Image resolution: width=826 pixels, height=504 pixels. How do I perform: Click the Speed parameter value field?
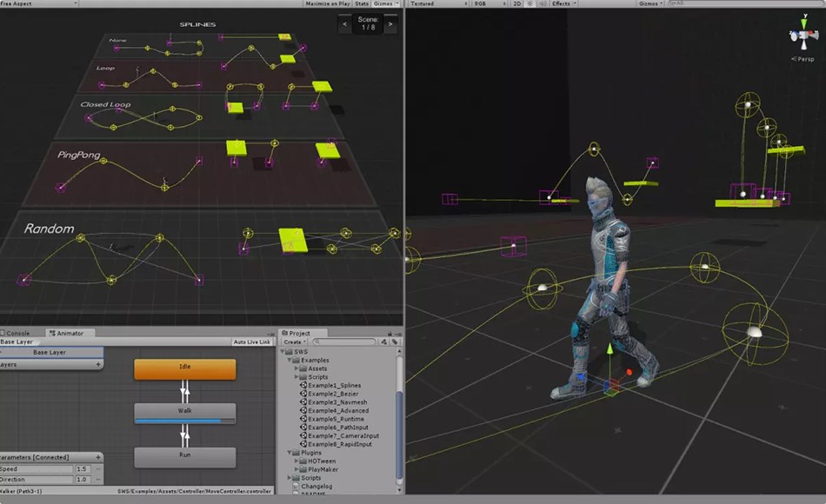point(83,468)
